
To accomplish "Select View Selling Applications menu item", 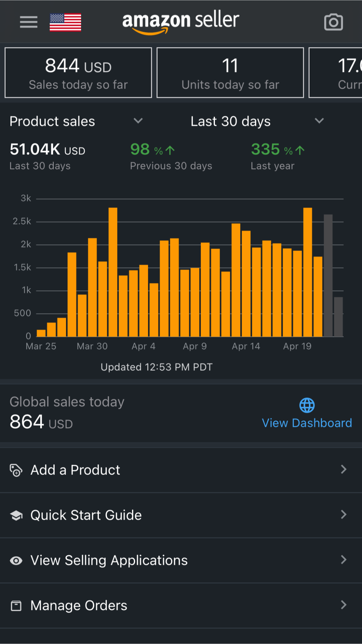I will click(x=109, y=560).
